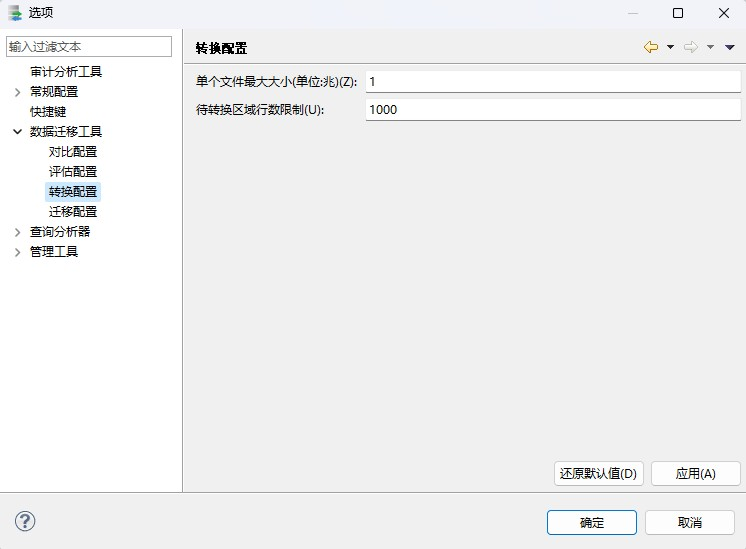
Task: Open the view menu dropdown triangle
Action: pyautogui.click(x=730, y=47)
